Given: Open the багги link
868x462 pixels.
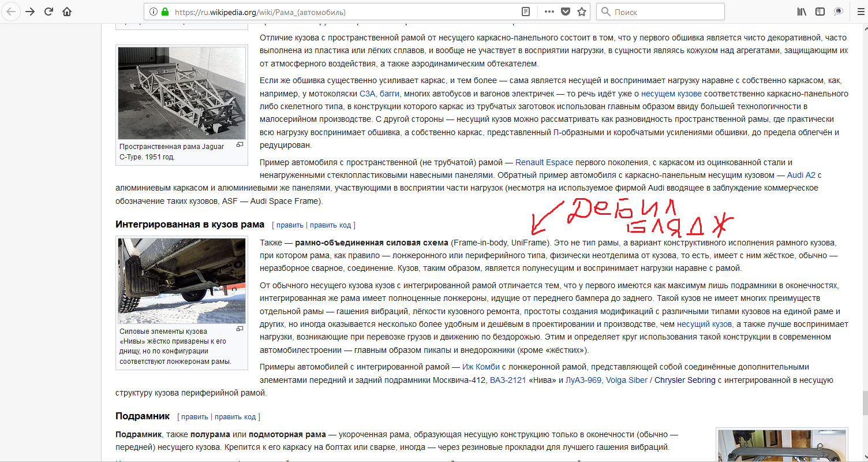Looking at the screenshot, I should [x=390, y=94].
